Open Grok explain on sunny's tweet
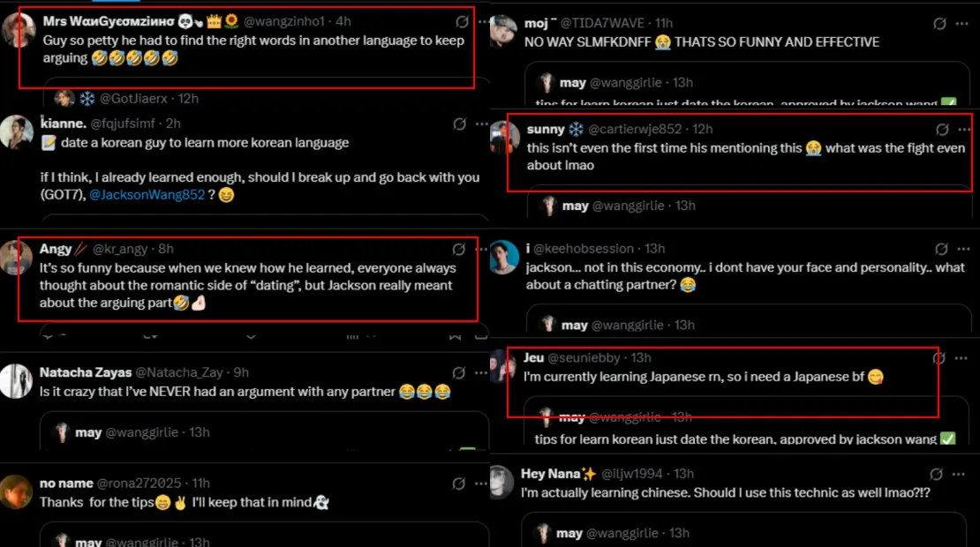 (942, 130)
